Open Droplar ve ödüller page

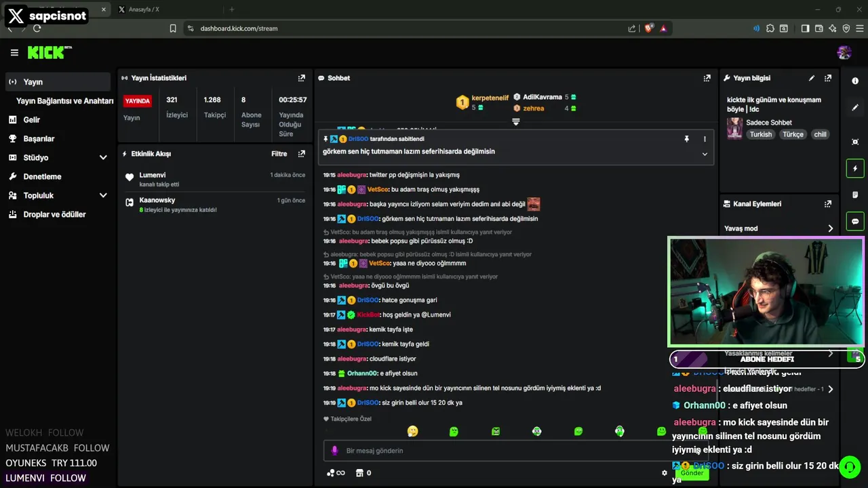click(54, 215)
